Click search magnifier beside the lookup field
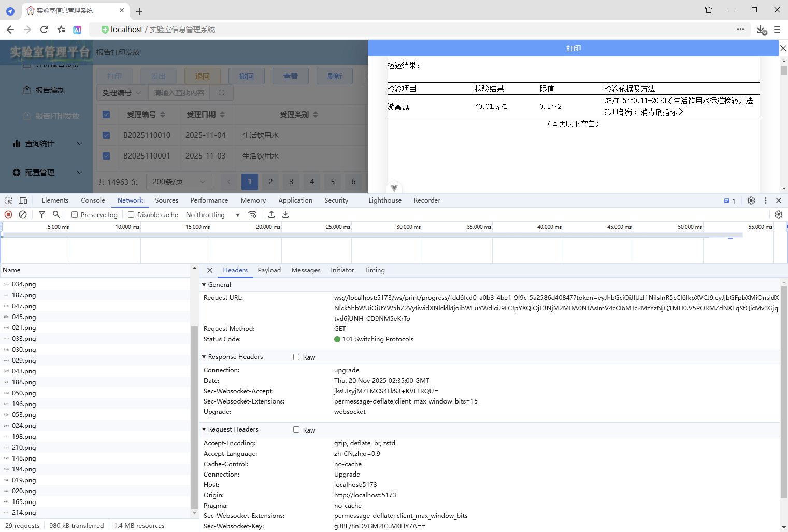Viewport: 788px width, 532px height. [222, 93]
